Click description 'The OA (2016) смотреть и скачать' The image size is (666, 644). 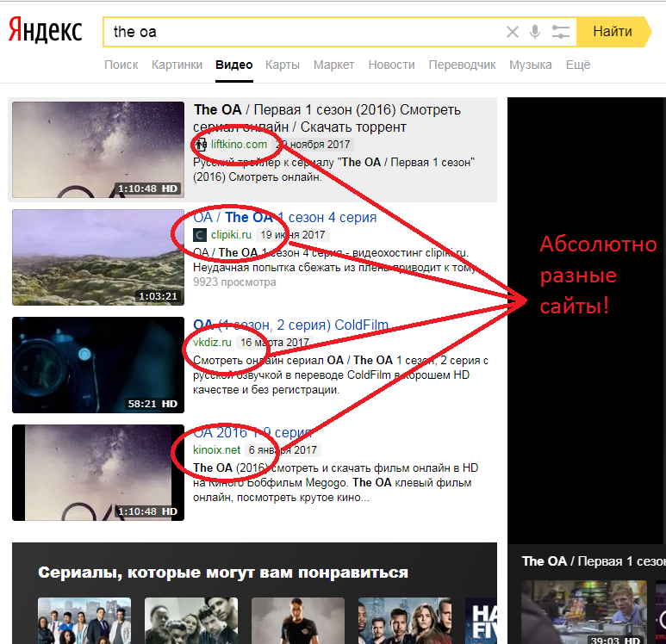[x=335, y=483]
